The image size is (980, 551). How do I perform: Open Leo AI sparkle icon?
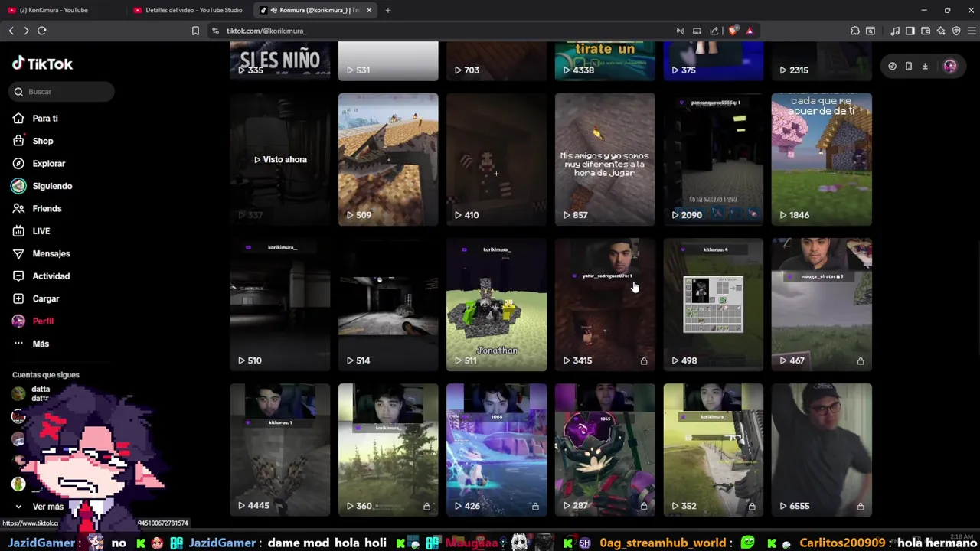(941, 31)
